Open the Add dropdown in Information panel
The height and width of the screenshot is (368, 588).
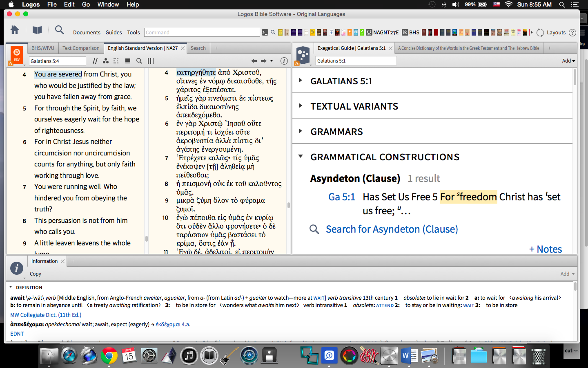(x=568, y=274)
